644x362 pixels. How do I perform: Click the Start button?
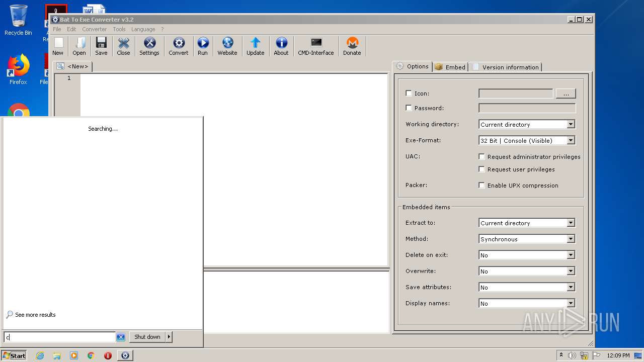tap(14, 355)
